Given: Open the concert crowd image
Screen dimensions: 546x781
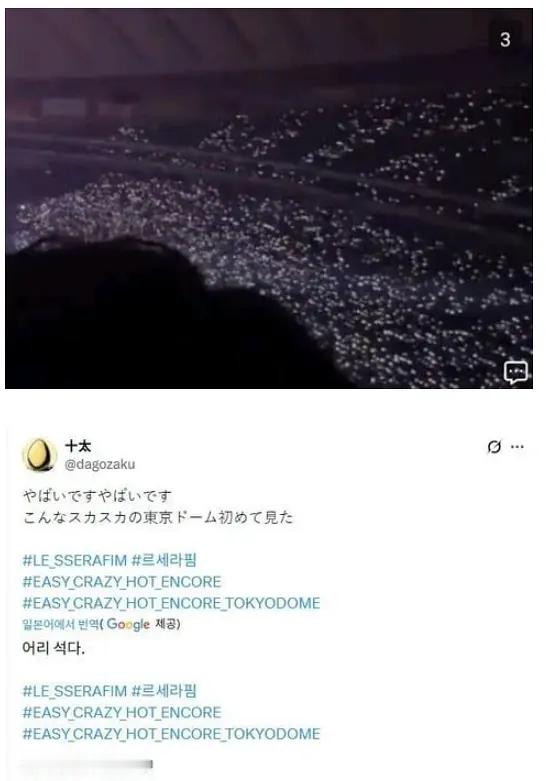Looking at the screenshot, I should coord(269,198).
